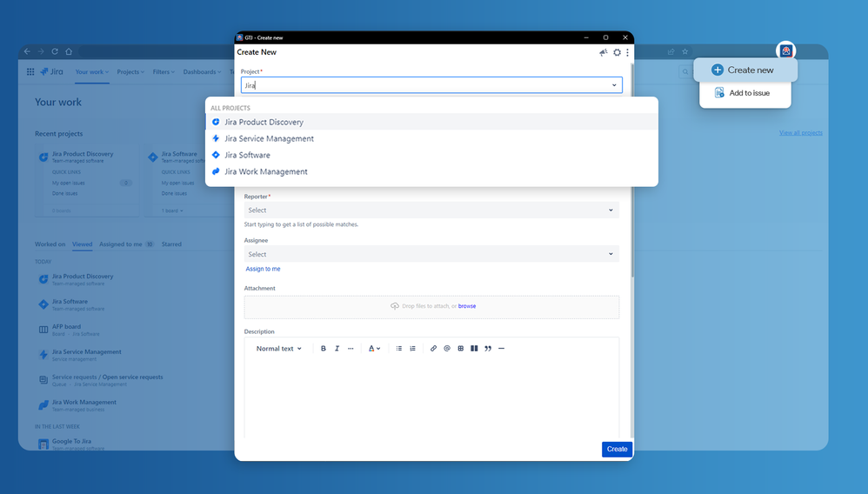Click browser forward arrow
The height and width of the screenshot is (494, 868).
coord(41,51)
